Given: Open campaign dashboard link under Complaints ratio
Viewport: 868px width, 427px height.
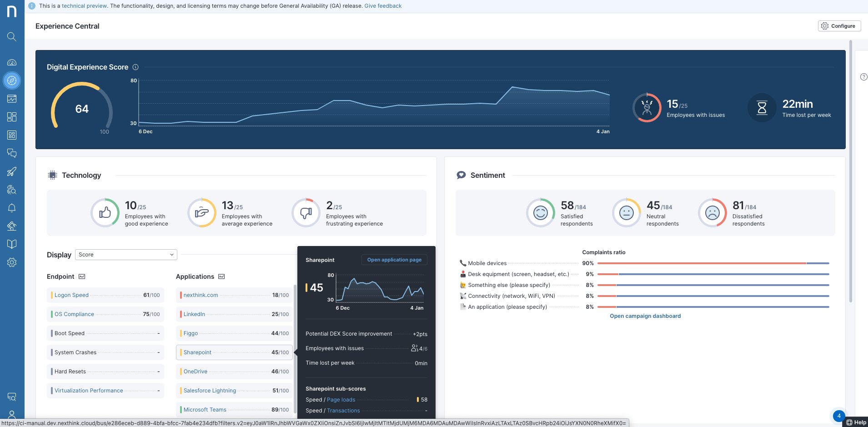Looking at the screenshot, I should 645,316.
